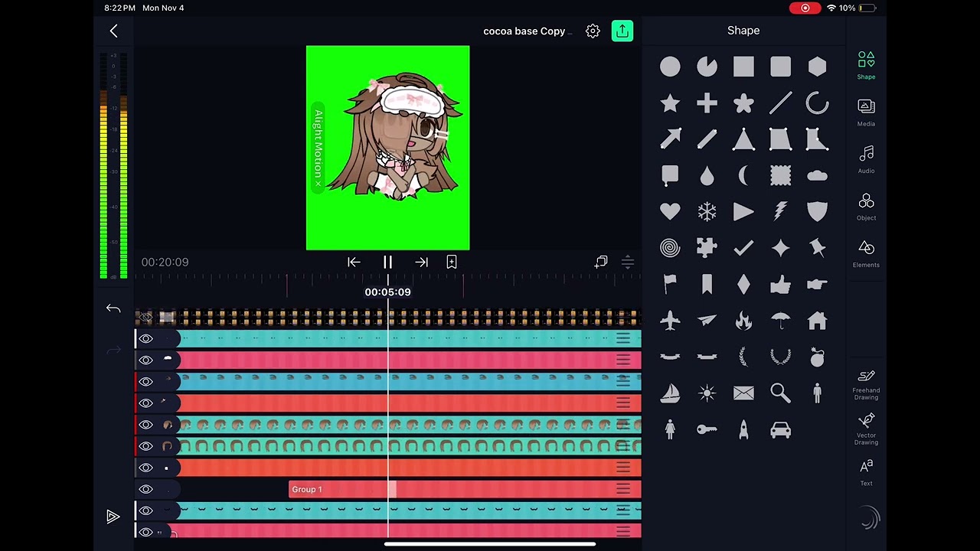The width and height of the screenshot is (980, 551).
Task: Open the Elements tab
Action: pyautogui.click(x=866, y=254)
